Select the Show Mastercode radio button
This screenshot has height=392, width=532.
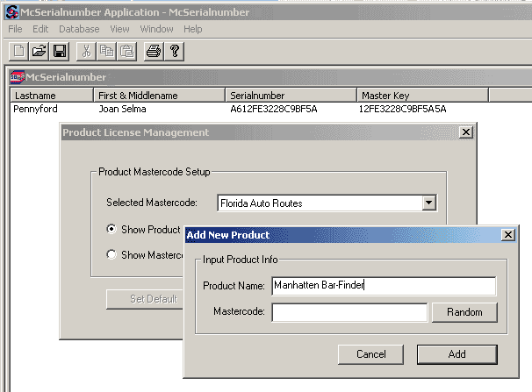point(111,255)
